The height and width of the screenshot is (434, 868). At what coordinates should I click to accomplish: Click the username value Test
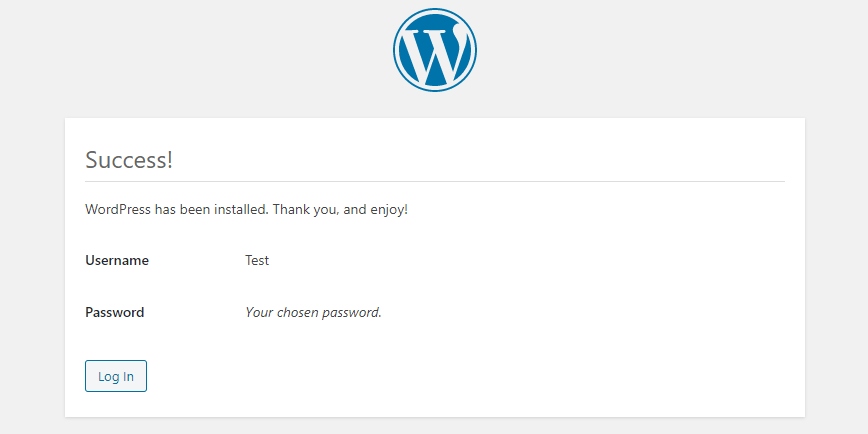click(257, 260)
